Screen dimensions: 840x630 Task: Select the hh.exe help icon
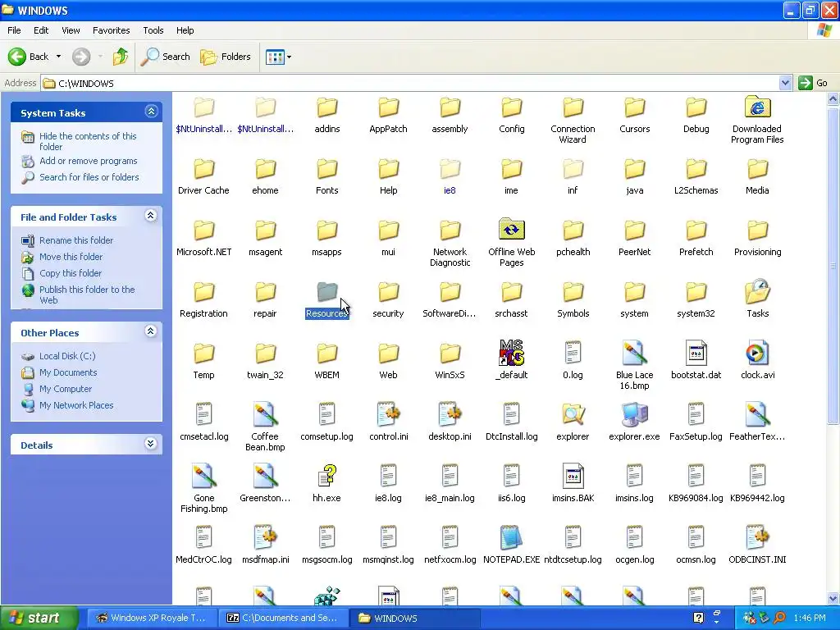(x=326, y=476)
